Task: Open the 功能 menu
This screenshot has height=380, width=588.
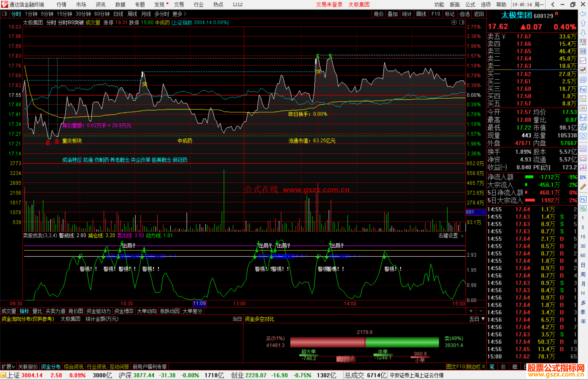Action: pyautogui.click(x=439, y=5)
